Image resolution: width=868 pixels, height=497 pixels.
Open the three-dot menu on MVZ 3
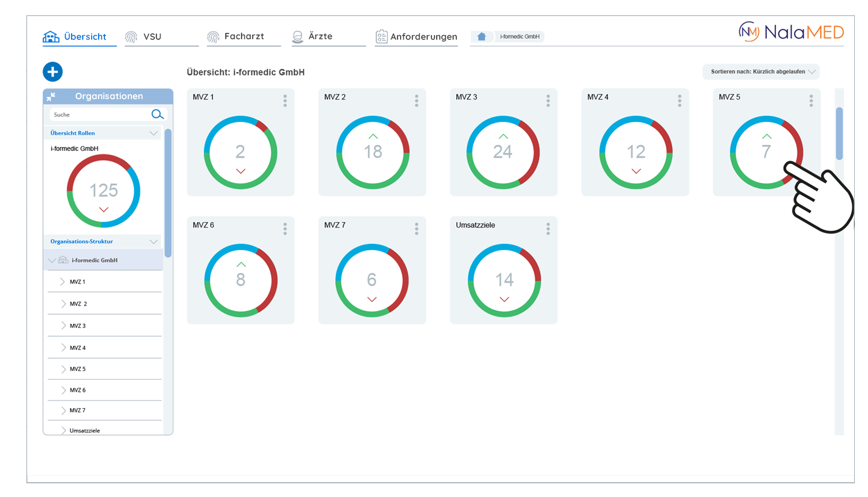point(548,101)
